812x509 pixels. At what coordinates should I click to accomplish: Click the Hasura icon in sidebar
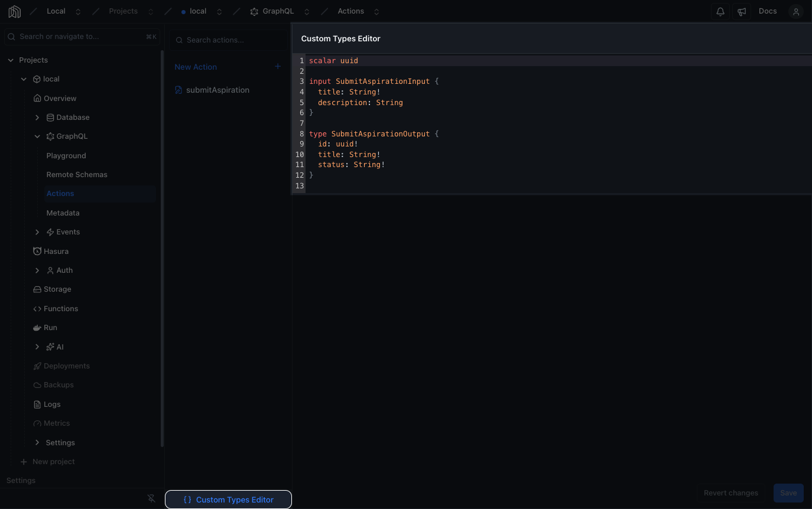pyautogui.click(x=37, y=251)
